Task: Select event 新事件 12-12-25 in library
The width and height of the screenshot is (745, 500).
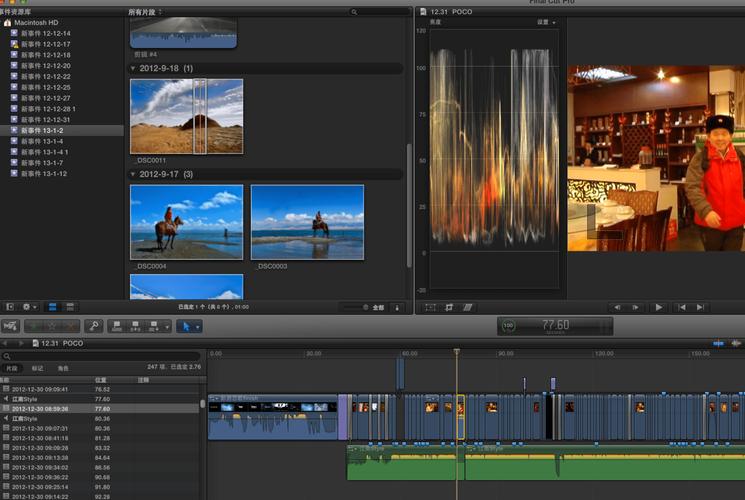Action: 45,87
